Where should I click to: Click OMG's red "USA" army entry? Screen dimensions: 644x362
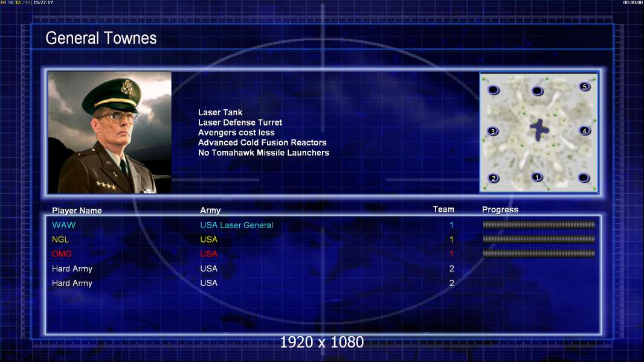click(x=208, y=254)
